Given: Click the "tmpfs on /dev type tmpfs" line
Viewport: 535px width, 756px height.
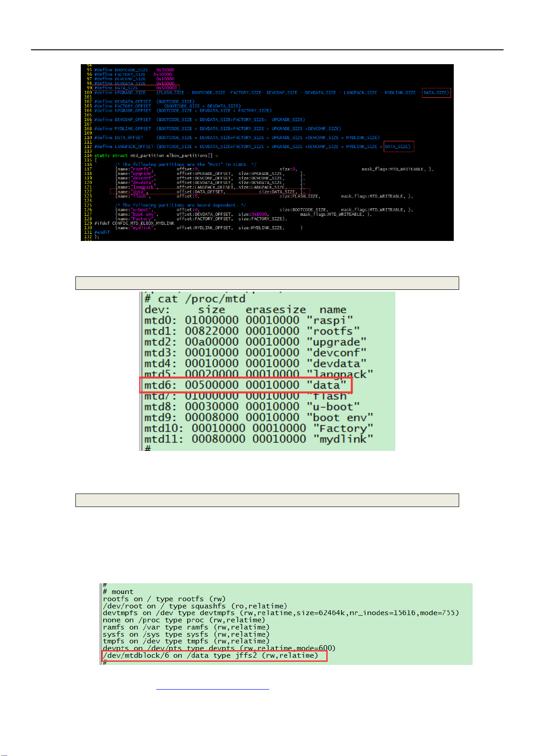Looking at the screenshot, I should (186, 641).
